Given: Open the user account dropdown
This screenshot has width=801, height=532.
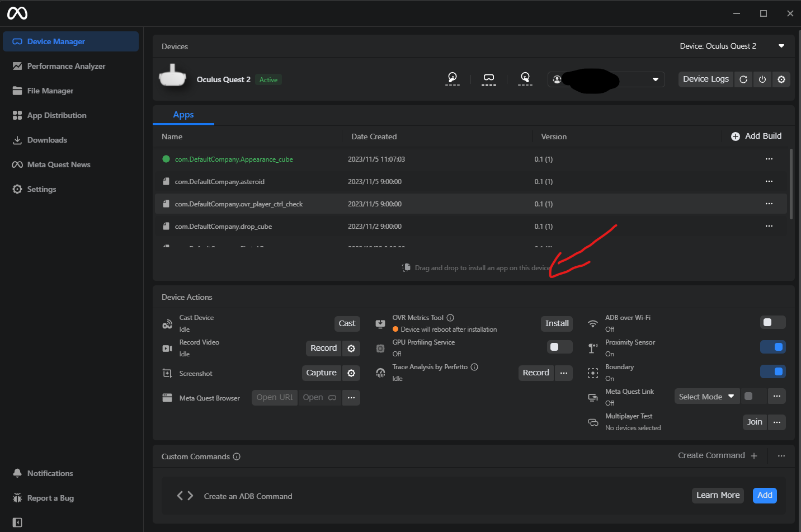Looking at the screenshot, I should [606, 79].
